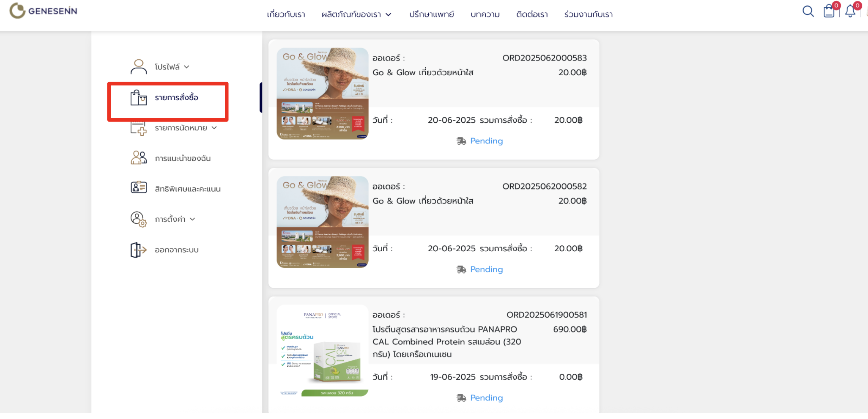Expand the รายการนัดหมาย chevron

[x=214, y=128]
